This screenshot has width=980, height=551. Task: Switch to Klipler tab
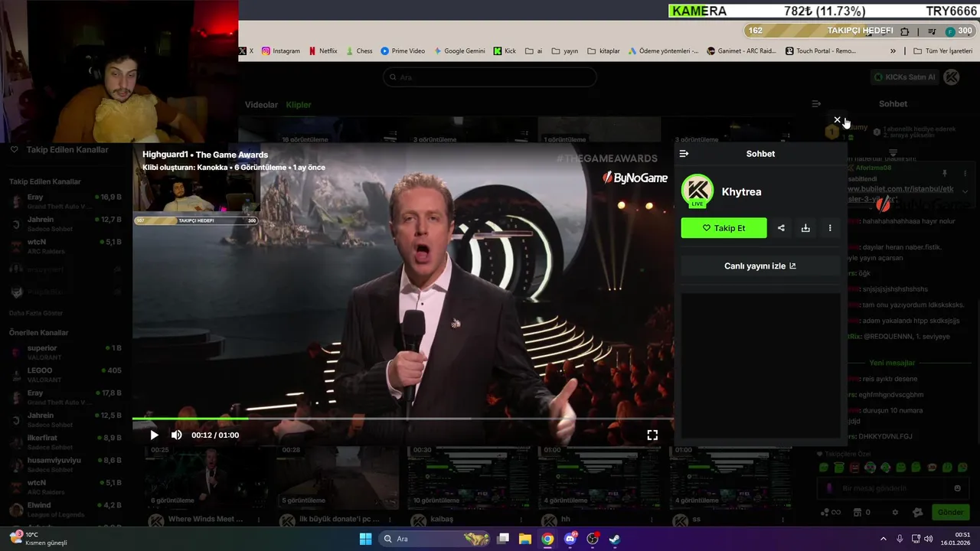299,105
